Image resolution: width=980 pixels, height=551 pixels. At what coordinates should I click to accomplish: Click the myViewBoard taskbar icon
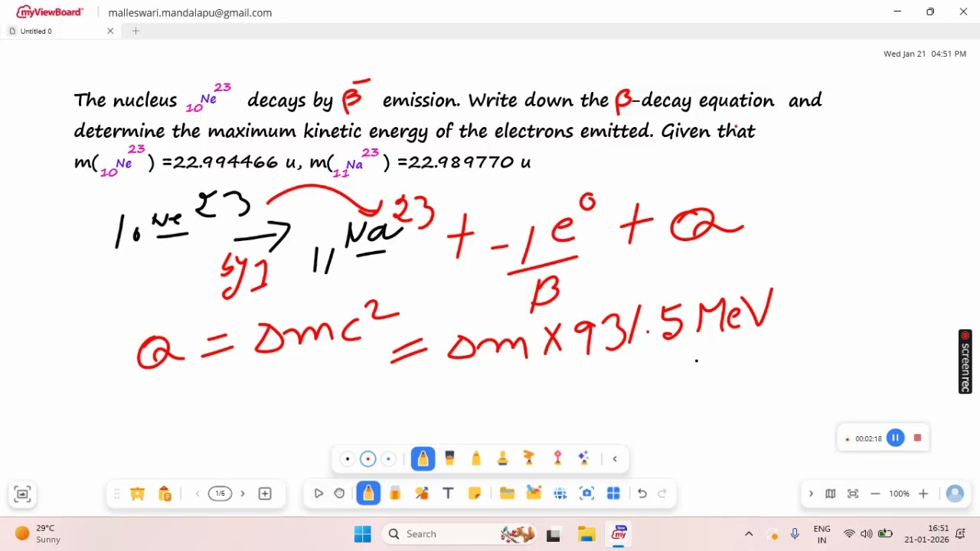point(619,534)
